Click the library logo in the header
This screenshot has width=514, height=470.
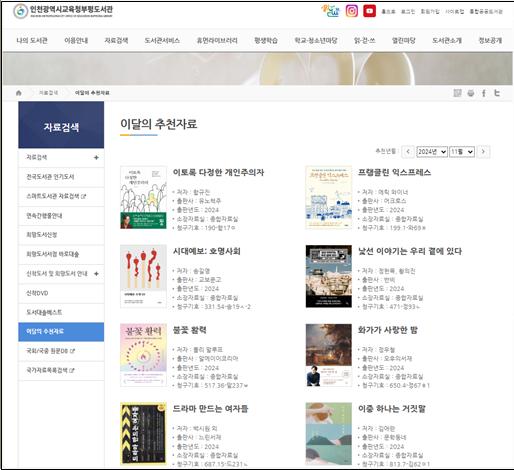pos(63,11)
